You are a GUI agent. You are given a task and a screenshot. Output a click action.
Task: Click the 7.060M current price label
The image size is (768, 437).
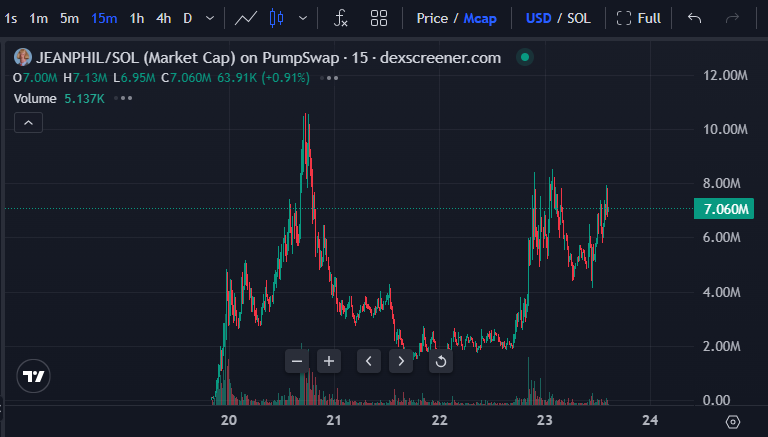[x=724, y=209]
